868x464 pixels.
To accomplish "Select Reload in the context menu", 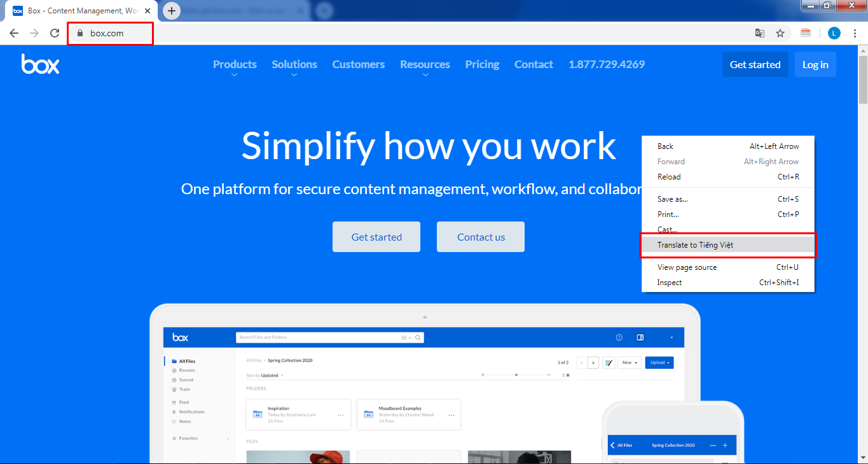I will 728,177.
